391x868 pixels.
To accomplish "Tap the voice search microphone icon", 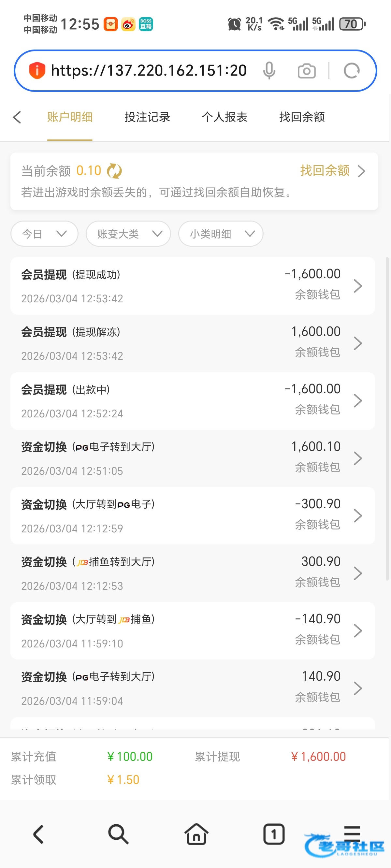I will coord(269,71).
